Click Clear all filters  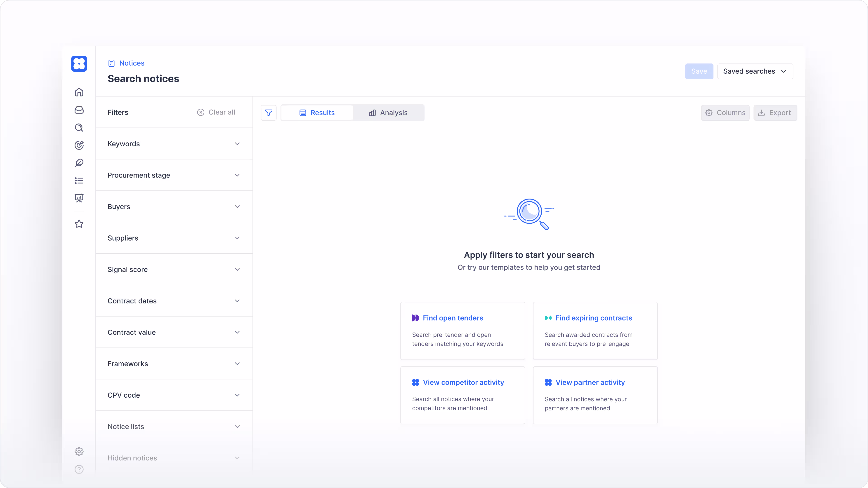pos(216,113)
